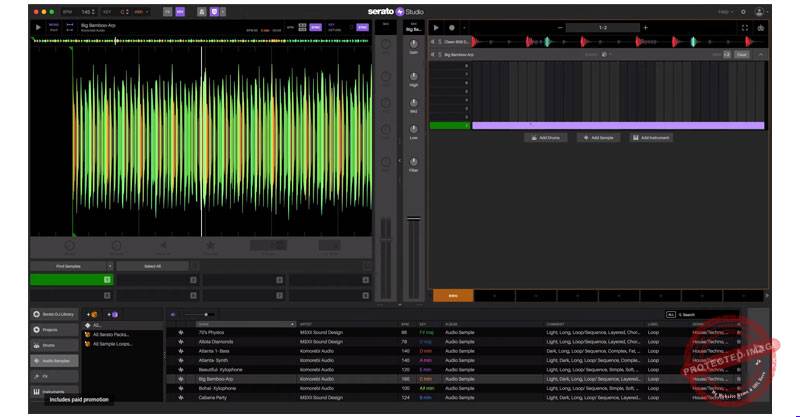Toggle the grid snap icon left of Clear
The image size is (800, 417).
pos(727,54)
